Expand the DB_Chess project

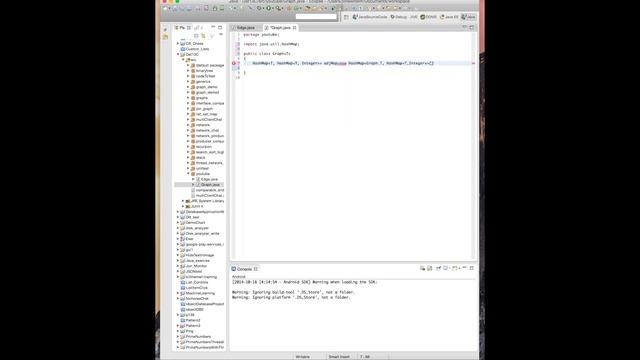[x=178, y=43]
